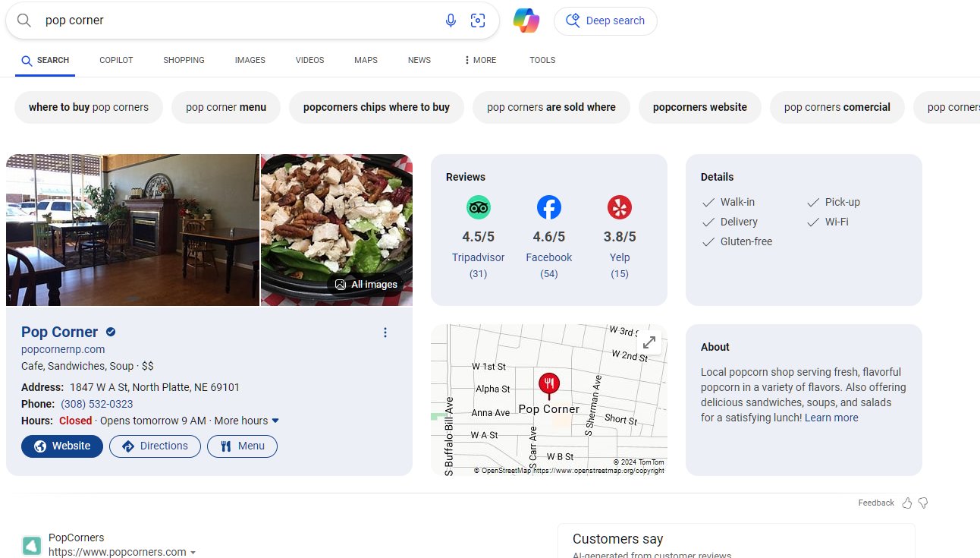Click the Feedback text
980x558 pixels.
point(876,503)
